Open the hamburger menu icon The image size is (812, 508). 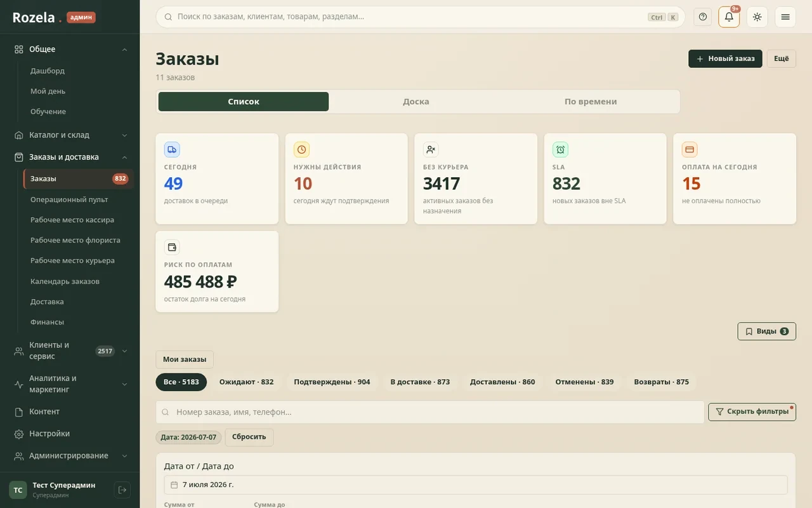(785, 17)
